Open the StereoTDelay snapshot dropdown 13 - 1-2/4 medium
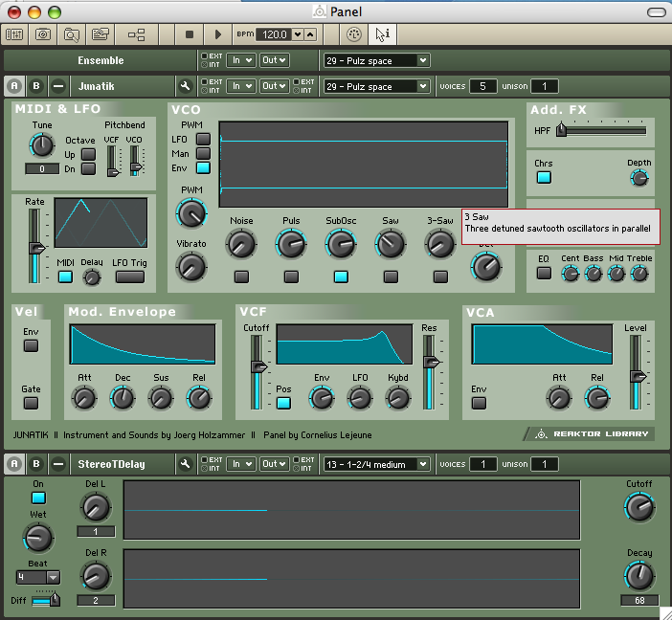The height and width of the screenshot is (620, 672). pyautogui.click(x=376, y=464)
